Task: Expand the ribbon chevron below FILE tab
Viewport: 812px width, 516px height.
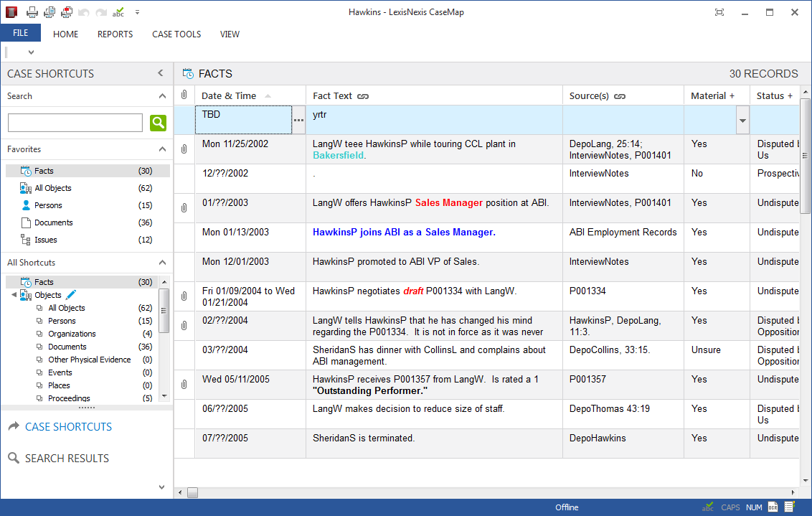Action: [31, 52]
